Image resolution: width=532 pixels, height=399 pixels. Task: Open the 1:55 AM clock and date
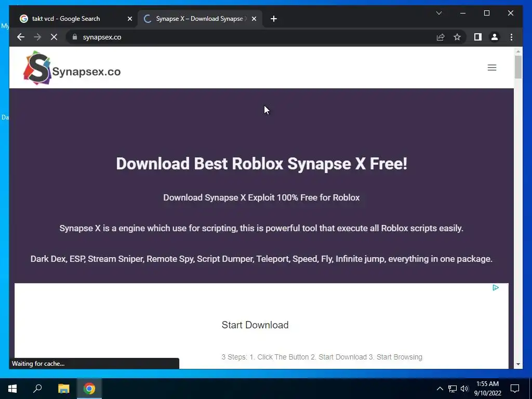pos(487,389)
